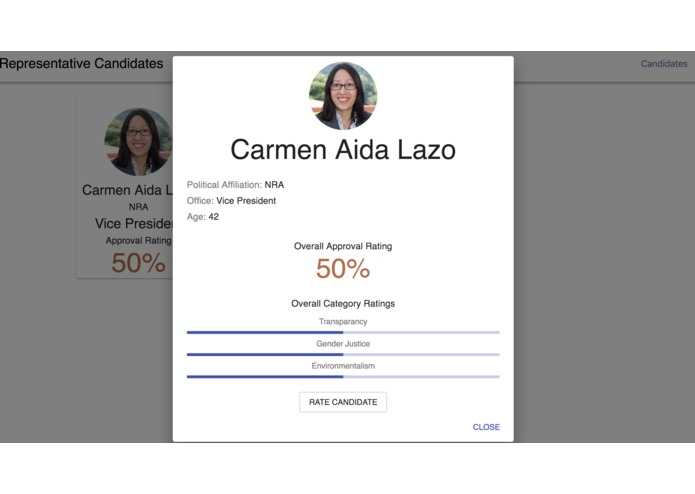The height and width of the screenshot is (494, 695).
Task: Click the 50% rating on the background card
Action: click(x=138, y=263)
